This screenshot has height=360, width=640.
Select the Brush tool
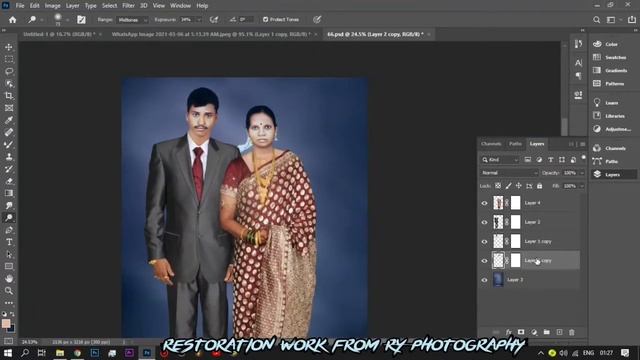(9, 144)
